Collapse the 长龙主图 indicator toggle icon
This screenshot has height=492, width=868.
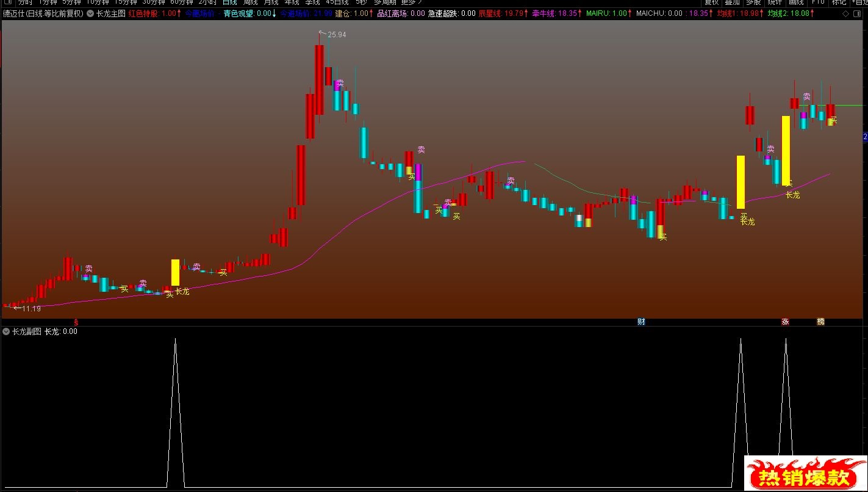pos(90,13)
